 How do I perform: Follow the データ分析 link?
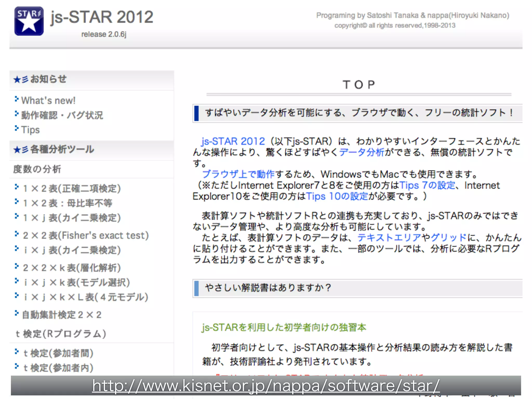[x=362, y=152]
